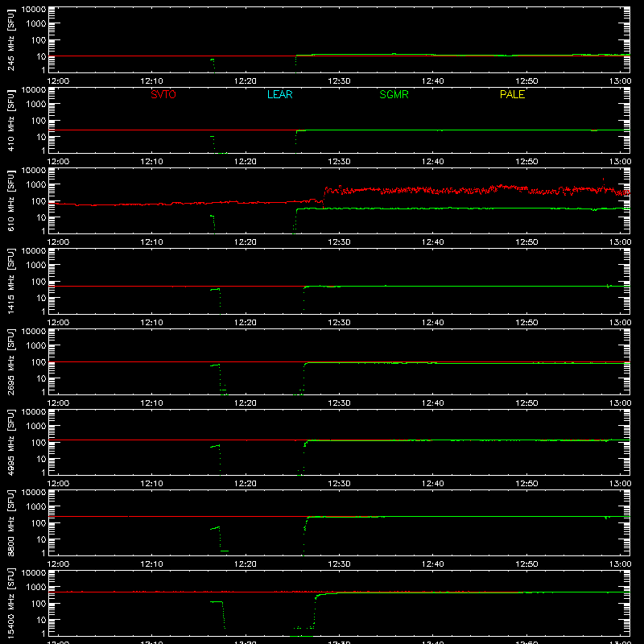The height and width of the screenshot is (644, 644).
Task: Select the 610 MHz [SFU] axis title
Action: coord(11,200)
